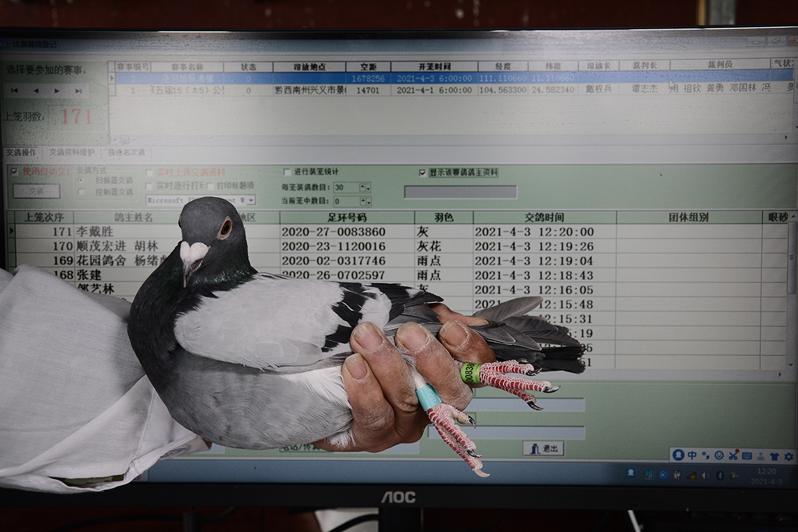Select ring number 2020-02-0317746
798x532 pixels.
coord(333,261)
